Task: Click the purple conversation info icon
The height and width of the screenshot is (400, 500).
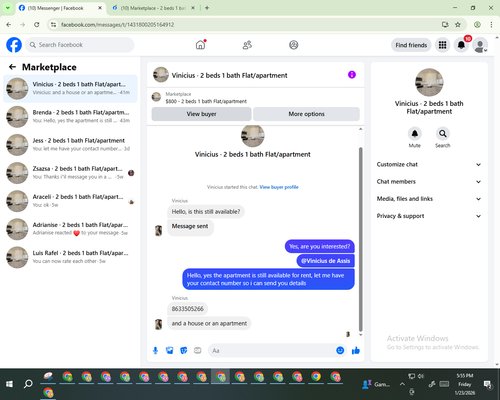Action: [x=352, y=75]
